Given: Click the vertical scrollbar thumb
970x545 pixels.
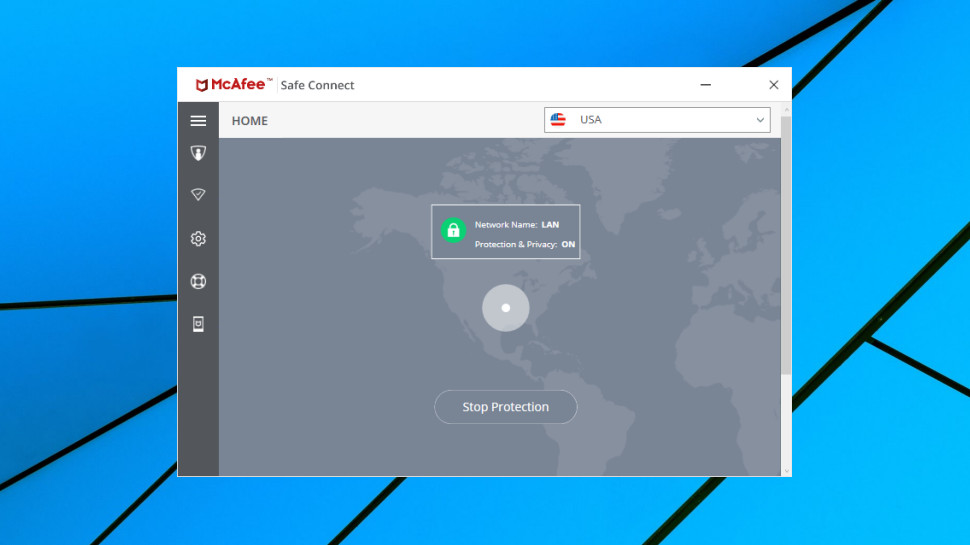Looking at the screenshot, I should (786, 245).
